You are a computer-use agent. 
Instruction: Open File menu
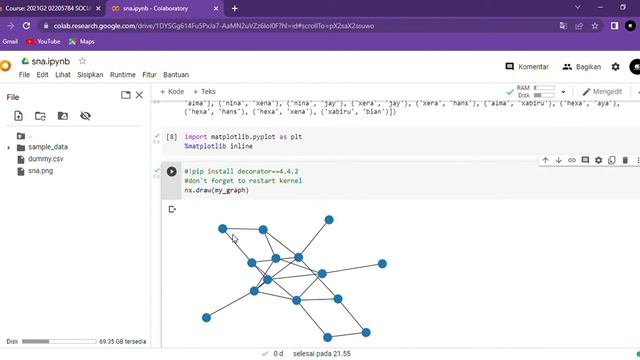coord(24,75)
